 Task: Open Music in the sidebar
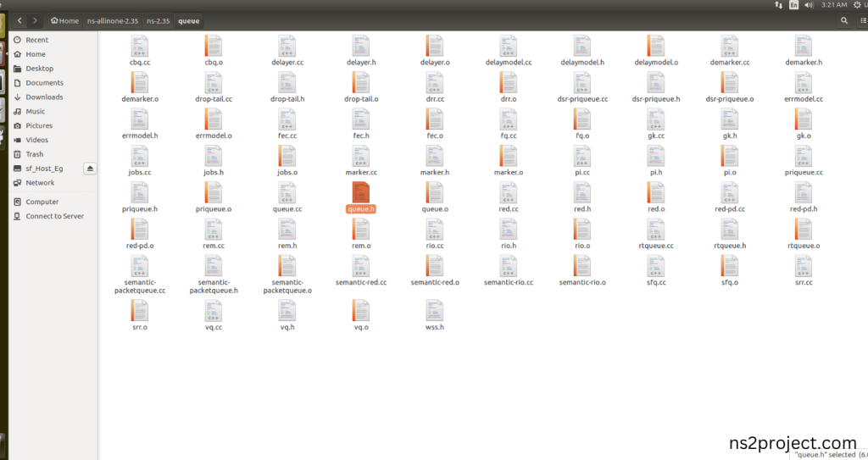(x=36, y=111)
